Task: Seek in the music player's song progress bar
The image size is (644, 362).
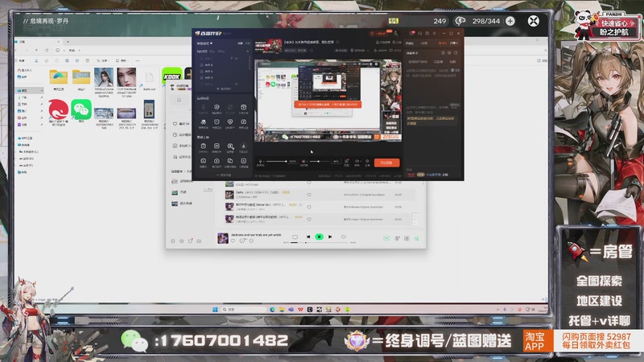Action: (x=320, y=243)
